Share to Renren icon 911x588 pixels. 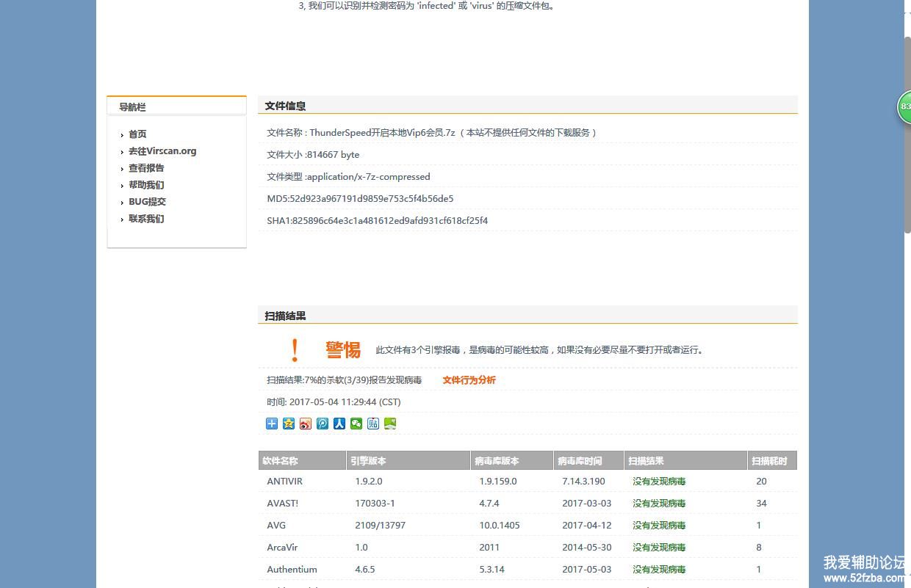tap(339, 424)
